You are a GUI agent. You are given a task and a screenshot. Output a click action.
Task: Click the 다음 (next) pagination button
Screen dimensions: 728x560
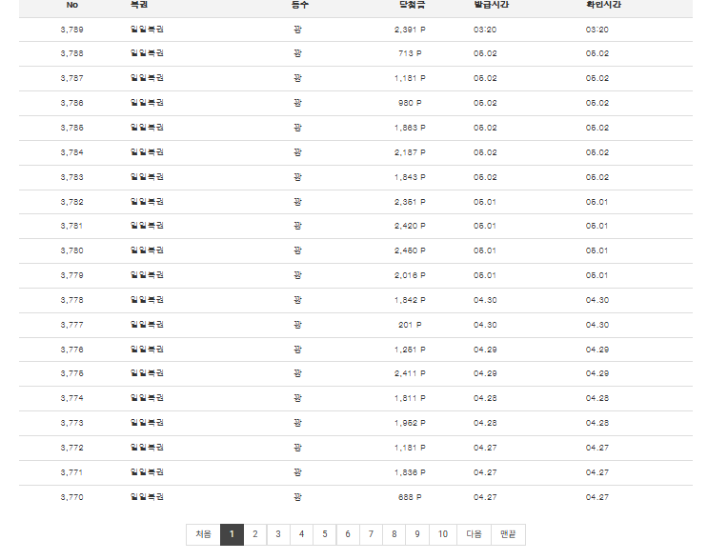(474, 534)
